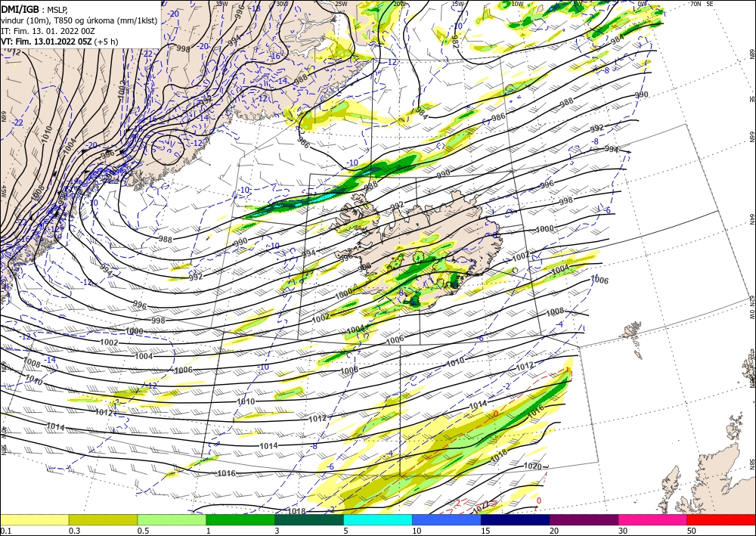The image size is (756, 536).
Task: Click the purple 20–30 legend swatch
Action: 584,519
